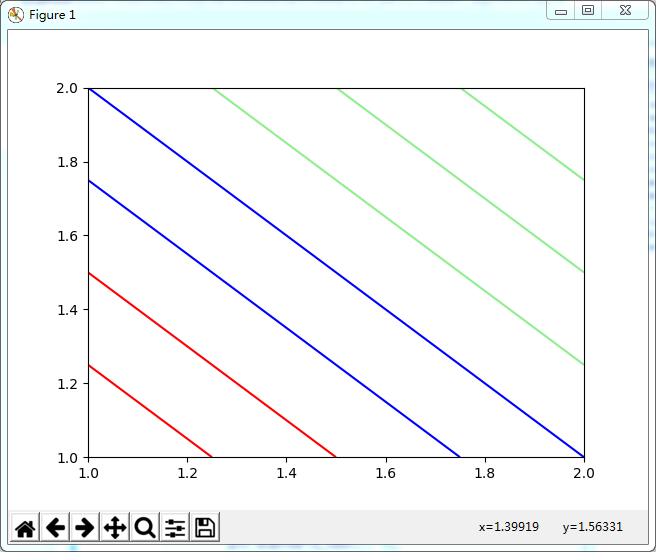Click the x=1.39919 coordinate readout

click(509, 526)
